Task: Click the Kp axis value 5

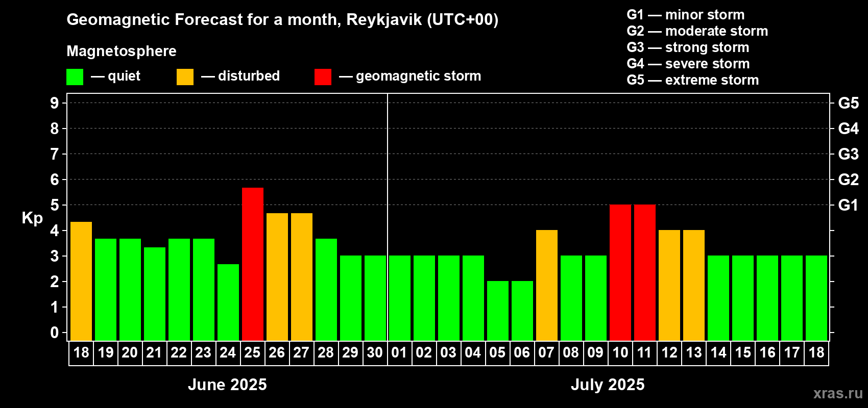Action: pos(55,205)
